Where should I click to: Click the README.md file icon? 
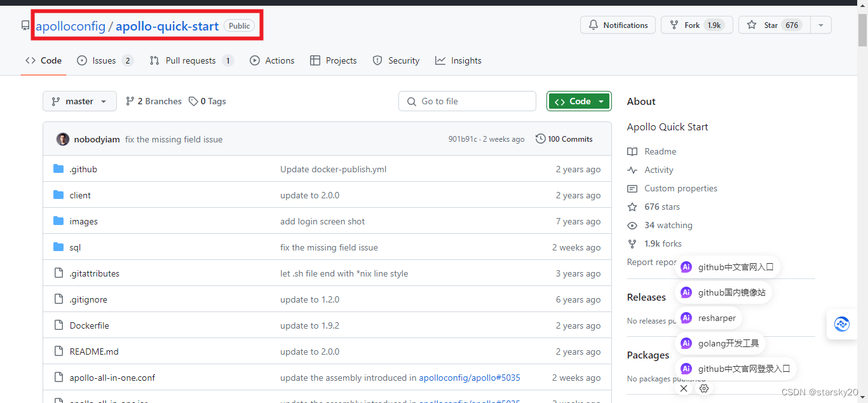coord(58,352)
